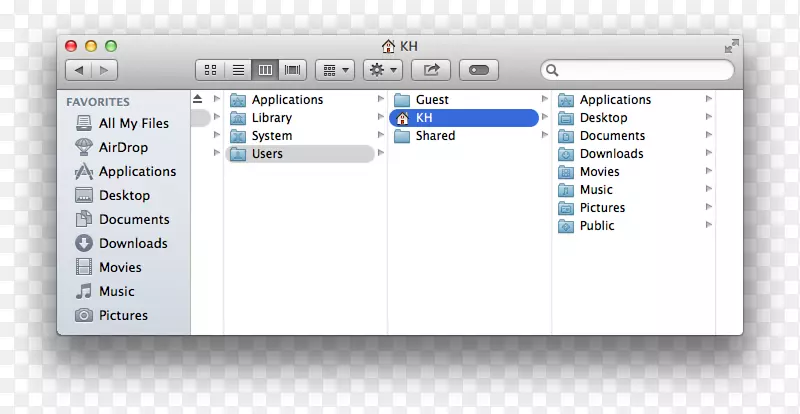Screen dimensions: 800x414
Task: Close the Finder window with red button
Action: click(x=71, y=46)
